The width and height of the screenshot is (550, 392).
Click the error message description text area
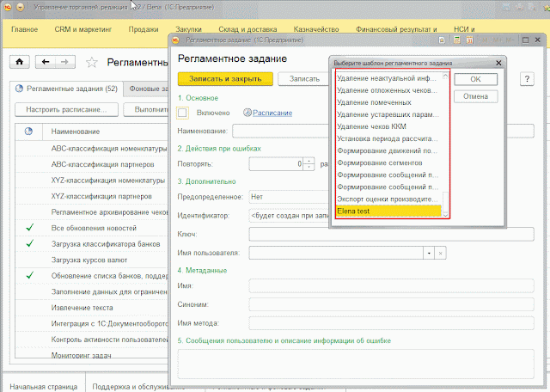[356, 364]
